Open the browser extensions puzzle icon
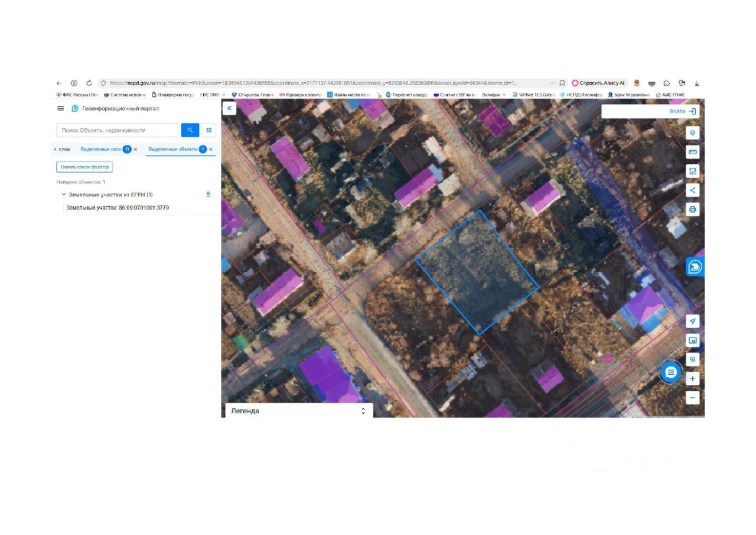 (x=667, y=83)
